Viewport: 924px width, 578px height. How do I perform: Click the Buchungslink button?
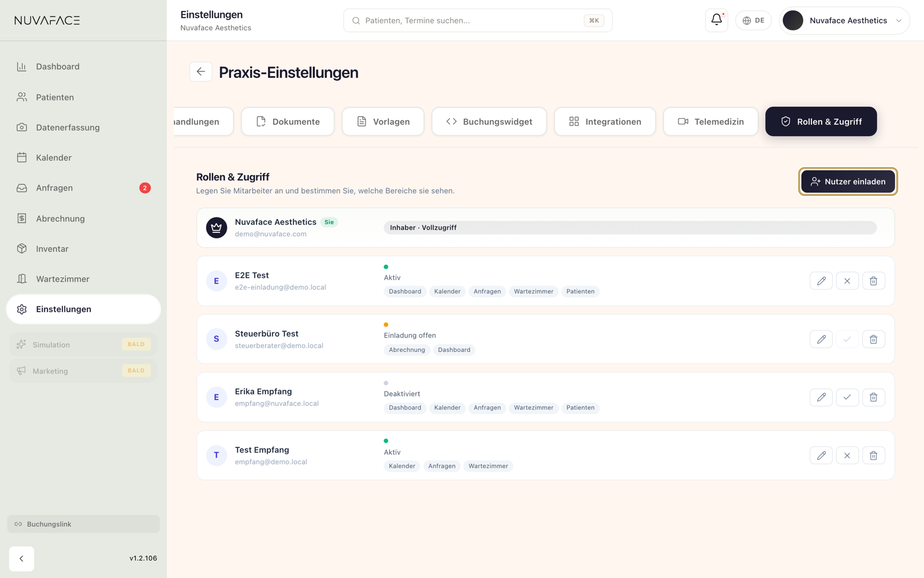(x=83, y=524)
